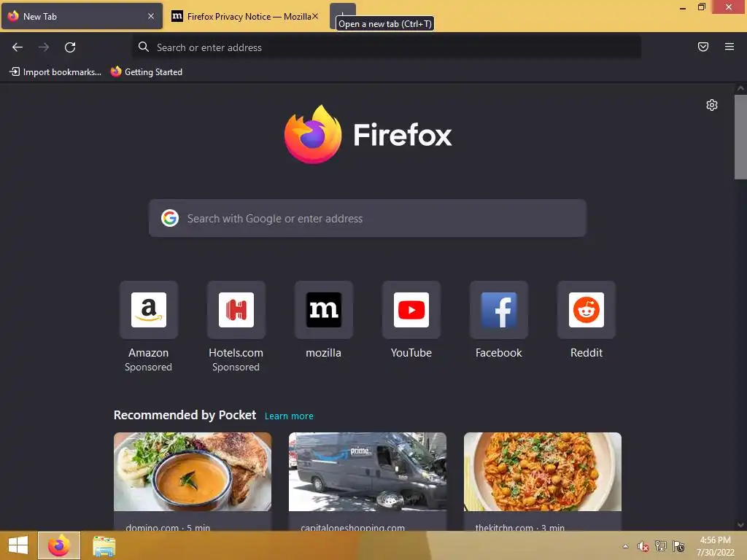Click the scrollbar up arrow
The image size is (747, 560).
pos(740,88)
